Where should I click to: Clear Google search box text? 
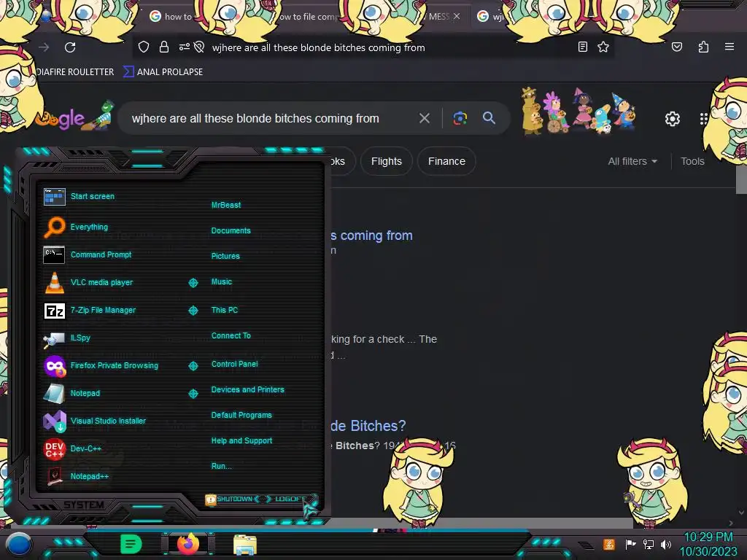(424, 118)
